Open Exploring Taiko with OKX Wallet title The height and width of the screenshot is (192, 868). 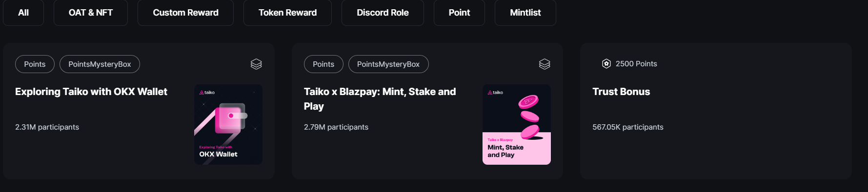[x=91, y=92]
